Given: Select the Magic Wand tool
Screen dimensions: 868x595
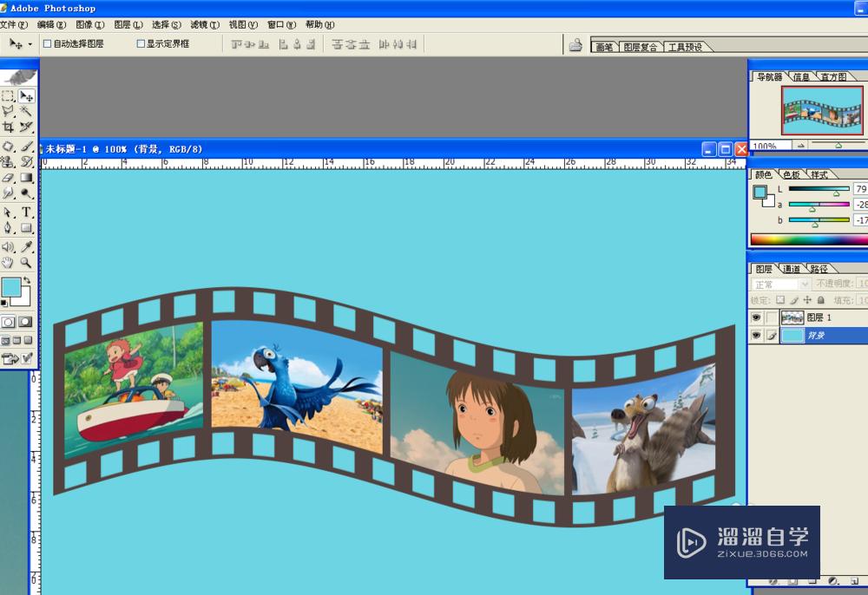Looking at the screenshot, I should click(26, 111).
